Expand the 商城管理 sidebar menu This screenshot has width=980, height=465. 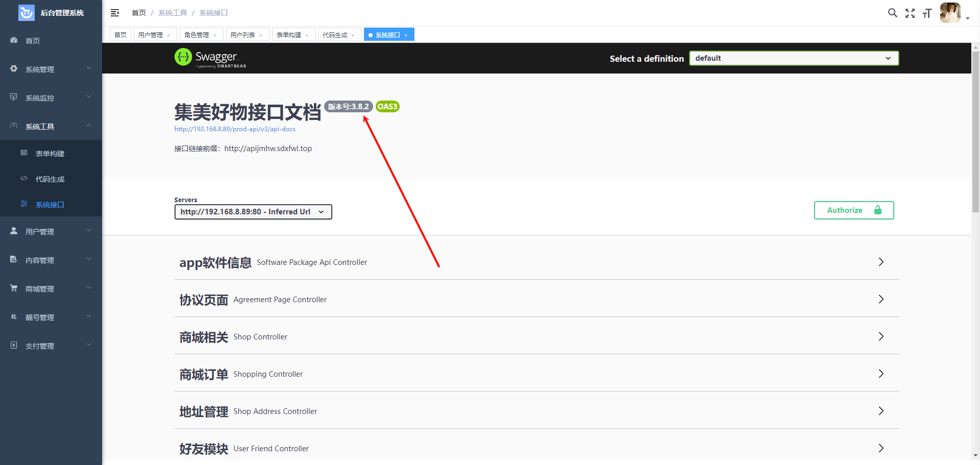point(51,288)
